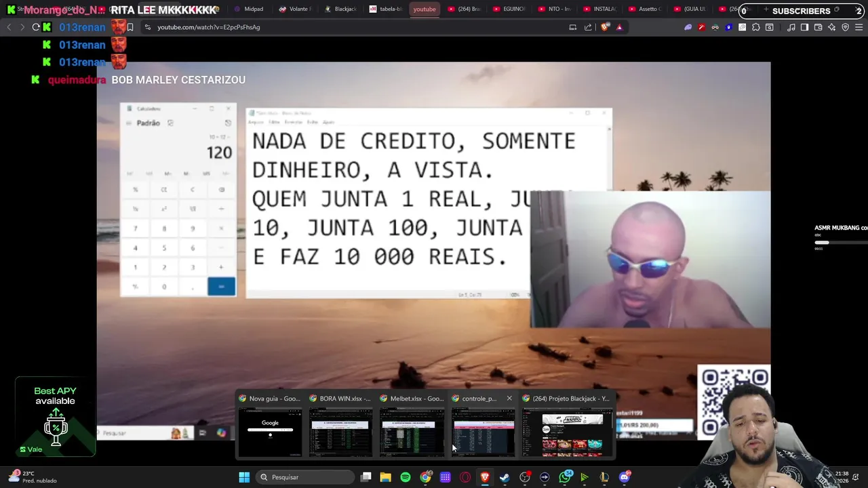Image resolution: width=868 pixels, height=488 pixels.
Task: Close the controle_p preview window
Action: pos(509,399)
